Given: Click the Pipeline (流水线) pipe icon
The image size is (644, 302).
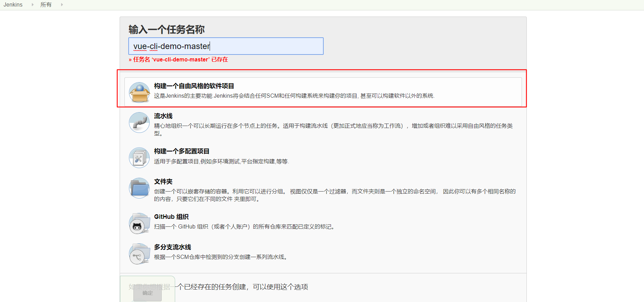Looking at the screenshot, I should pyautogui.click(x=139, y=123).
